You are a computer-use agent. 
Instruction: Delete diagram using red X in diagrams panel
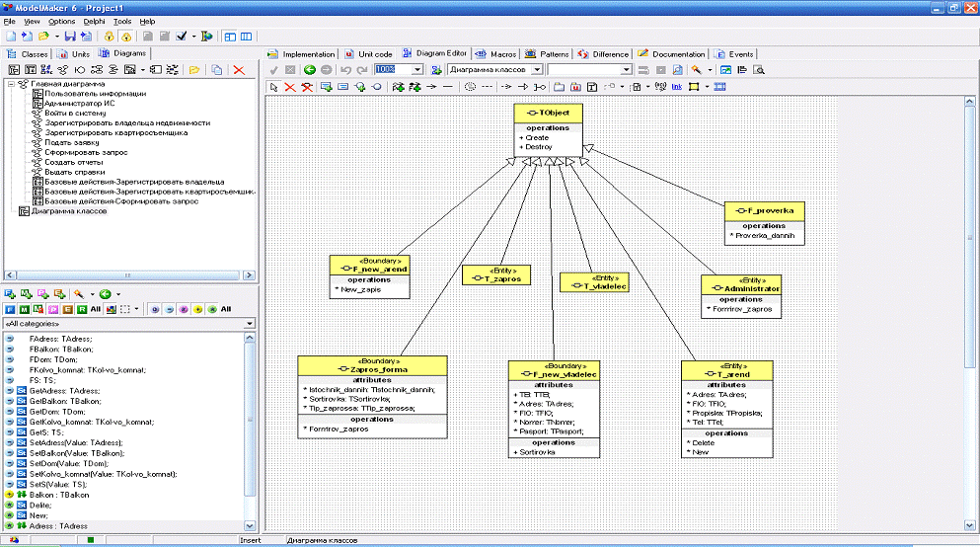pyautogui.click(x=238, y=70)
